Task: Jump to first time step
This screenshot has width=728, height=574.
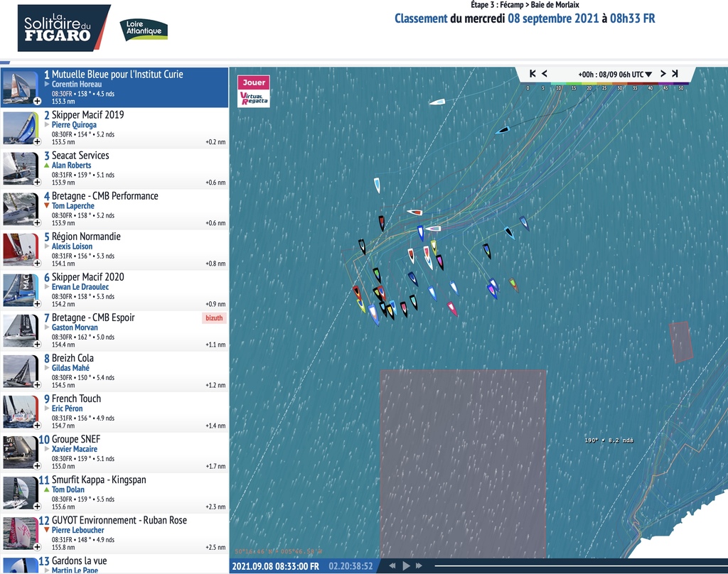Action: coord(532,74)
